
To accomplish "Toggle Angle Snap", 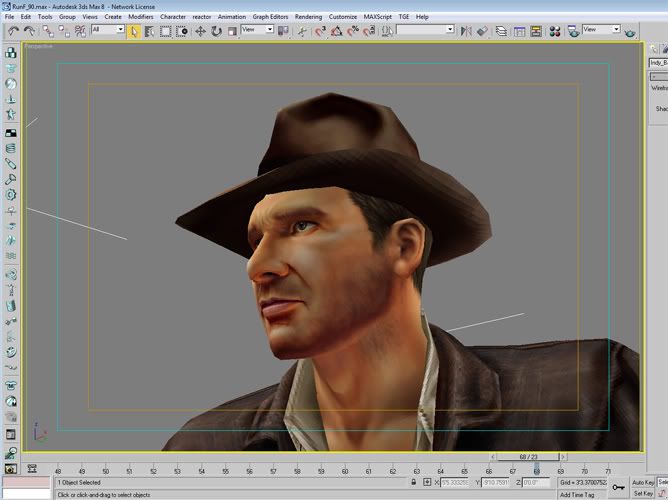I will [337, 31].
